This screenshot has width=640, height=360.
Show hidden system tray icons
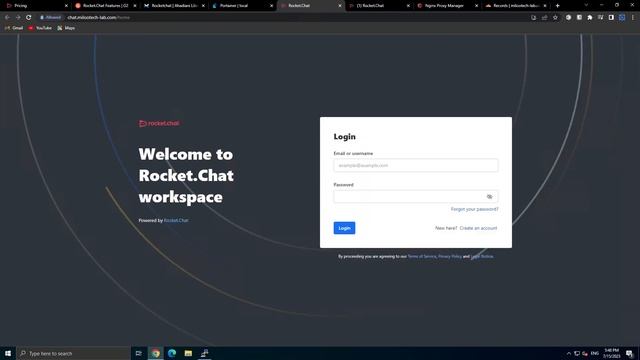tap(569, 353)
